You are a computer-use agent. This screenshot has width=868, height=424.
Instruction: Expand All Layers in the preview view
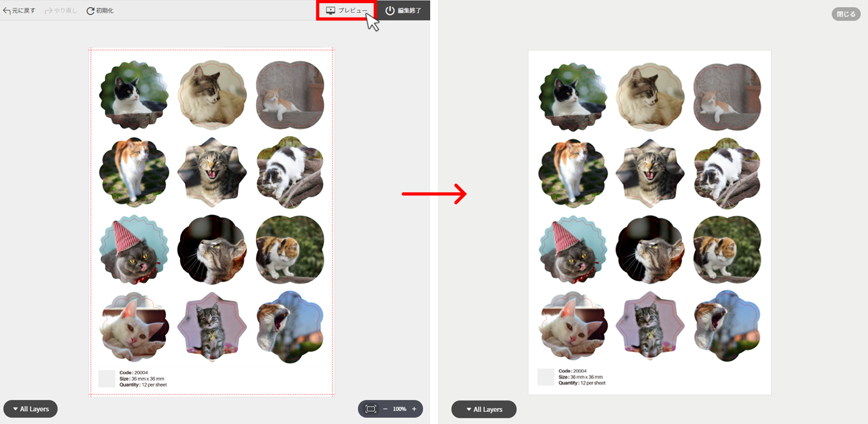coord(484,409)
